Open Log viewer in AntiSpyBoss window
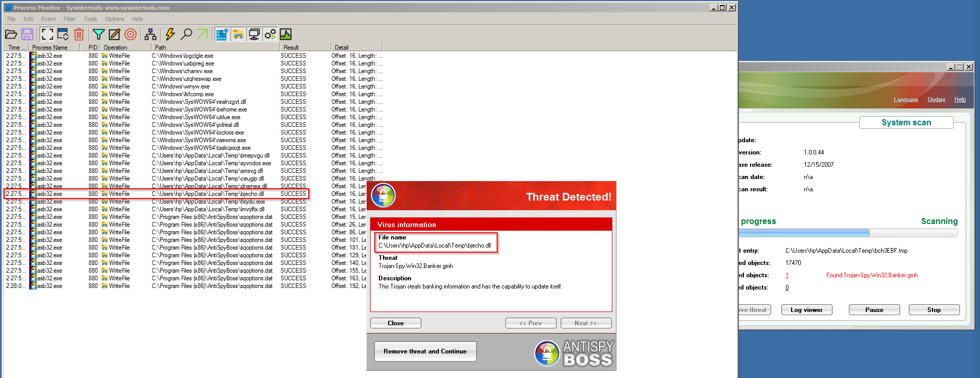980x378 pixels. pyautogui.click(x=806, y=310)
